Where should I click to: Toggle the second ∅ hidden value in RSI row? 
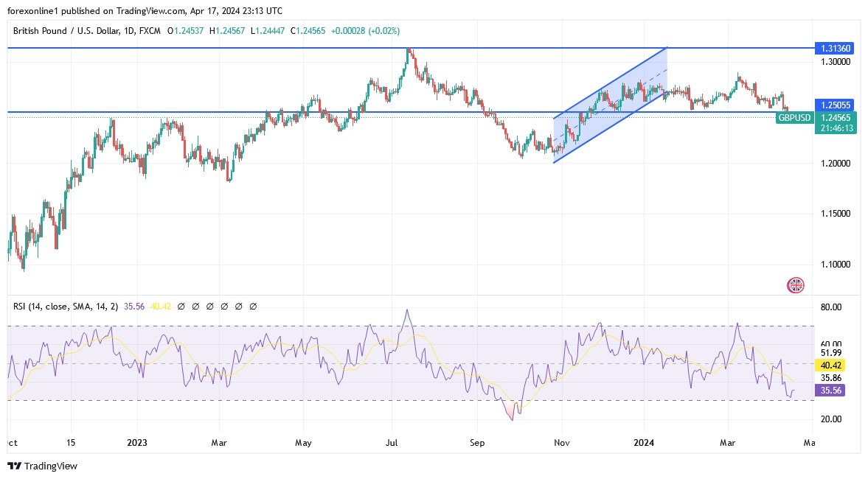click(195, 306)
